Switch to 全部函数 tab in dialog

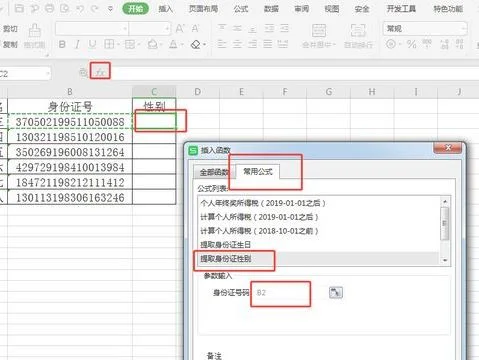click(214, 172)
